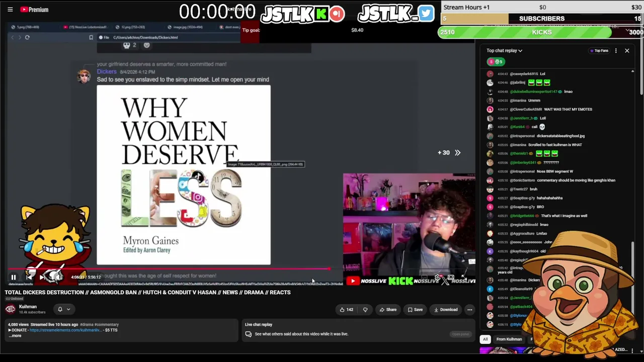The width and height of the screenshot is (644, 362).
Task: Skip forward 30 seconds arrow in player
Action: pos(457,152)
